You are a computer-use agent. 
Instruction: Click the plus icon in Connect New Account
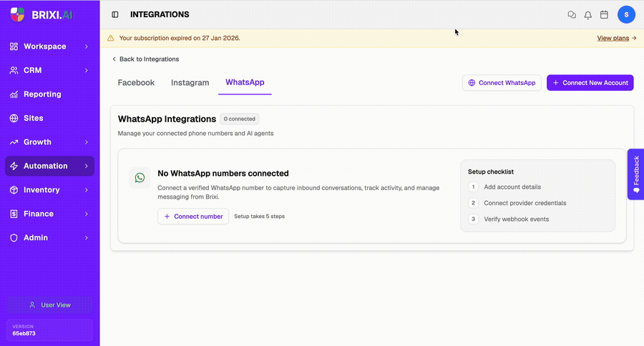tap(555, 83)
